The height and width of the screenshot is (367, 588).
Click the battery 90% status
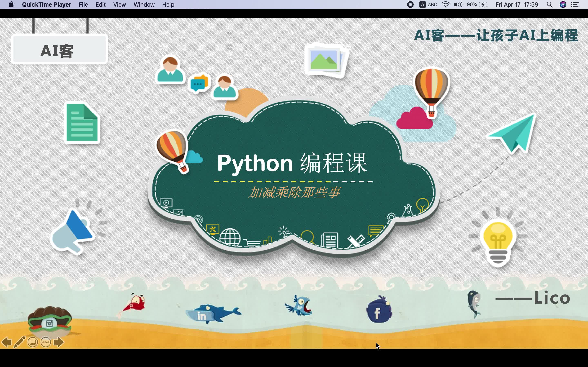(x=477, y=5)
